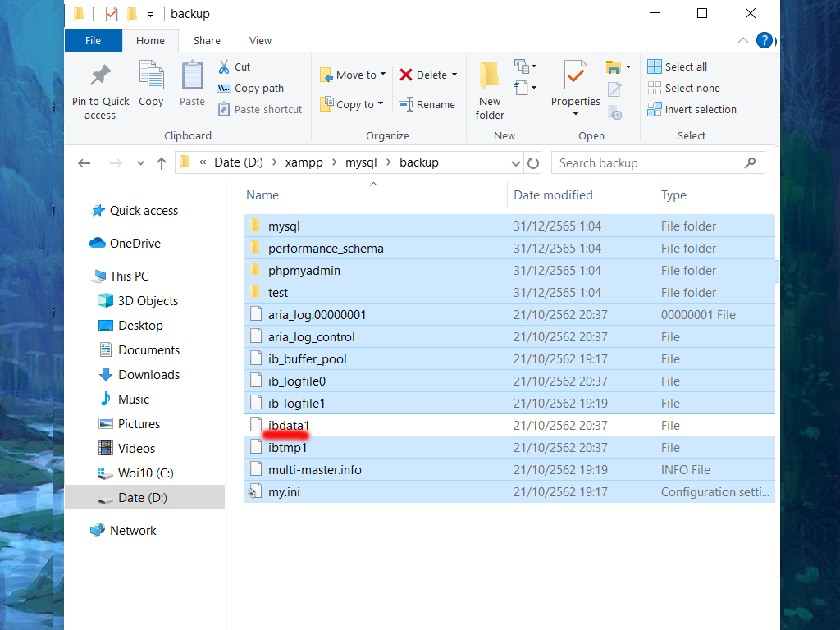Screen dimensions: 840x630
Task: Go up one folder level
Action: click(x=162, y=163)
